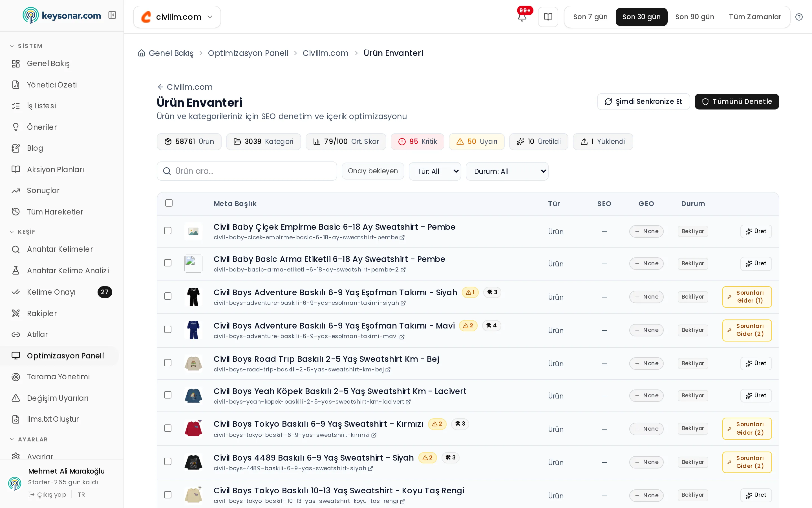
Task: Click Onay bekleyen filter button
Action: pos(373,171)
